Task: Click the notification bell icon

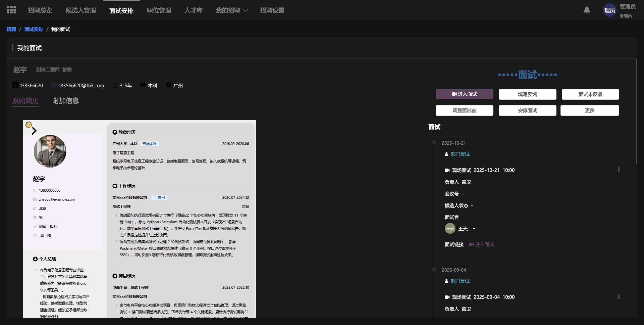Action: coord(587,10)
